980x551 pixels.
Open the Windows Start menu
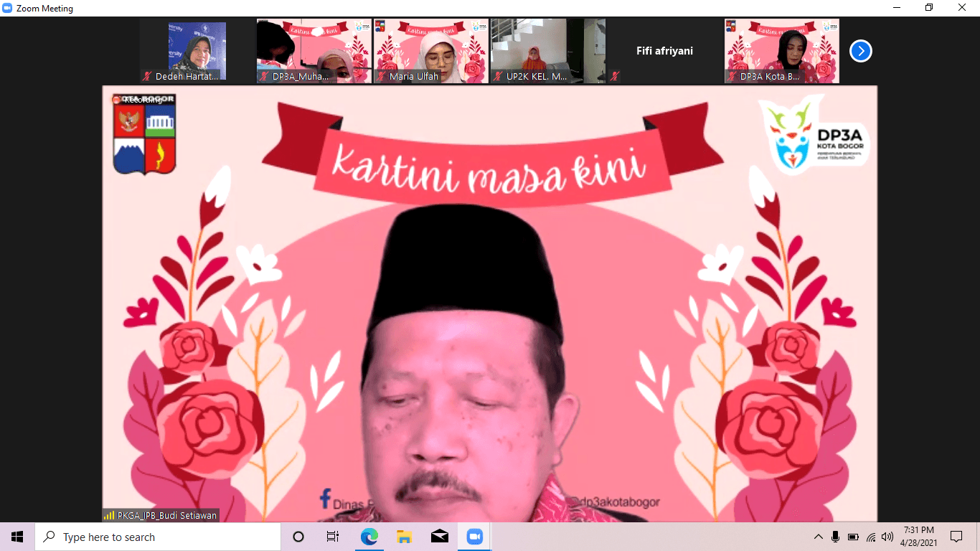[17, 537]
